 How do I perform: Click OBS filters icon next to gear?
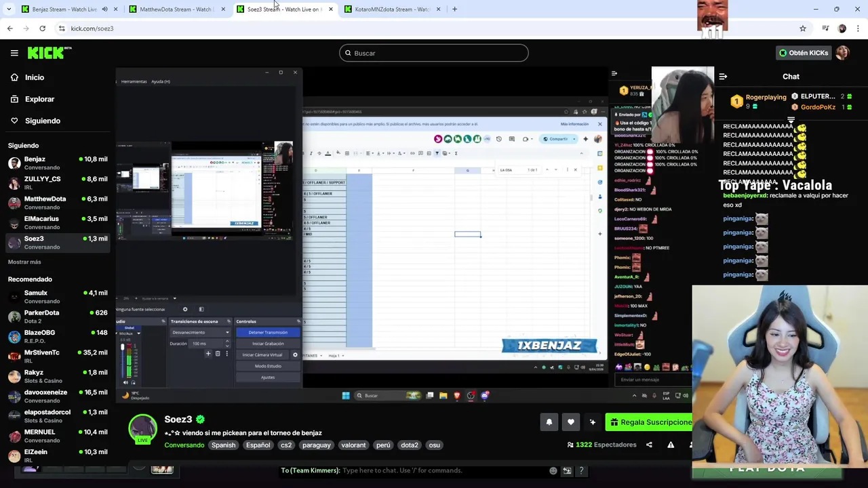point(201,309)
